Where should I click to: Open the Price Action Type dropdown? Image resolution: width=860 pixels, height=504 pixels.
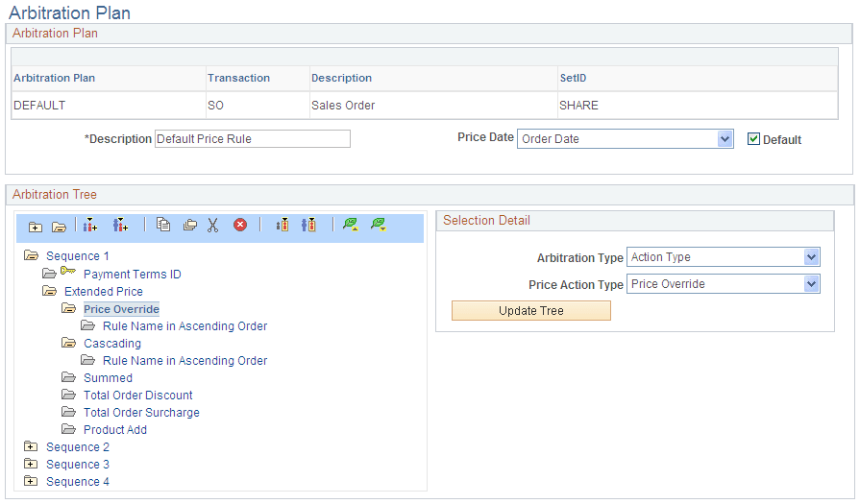812,284
